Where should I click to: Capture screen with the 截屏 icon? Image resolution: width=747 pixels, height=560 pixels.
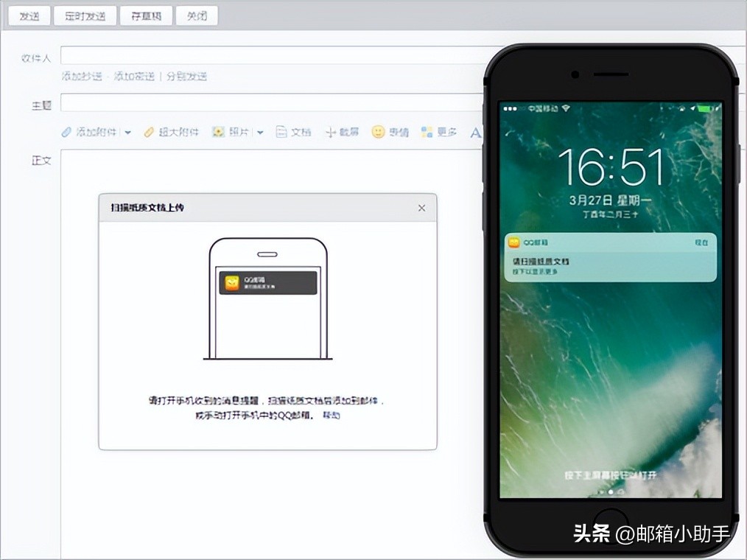pos(332,130)
